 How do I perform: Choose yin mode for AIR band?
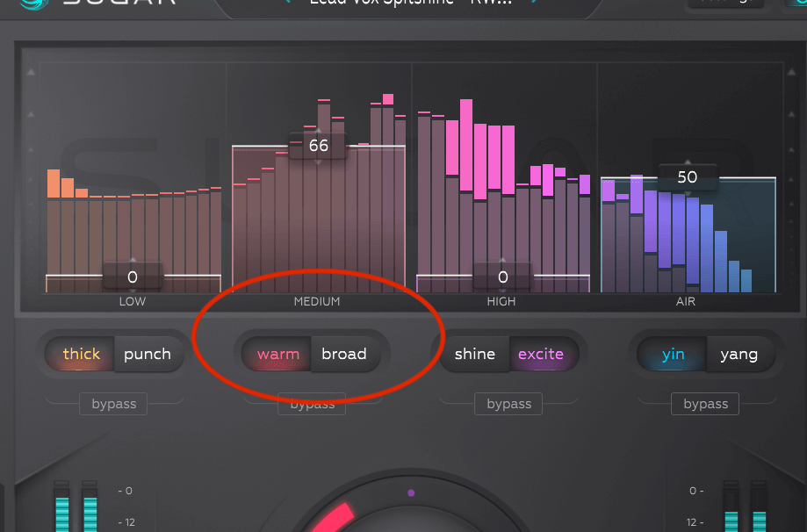(x=672, y=354)
